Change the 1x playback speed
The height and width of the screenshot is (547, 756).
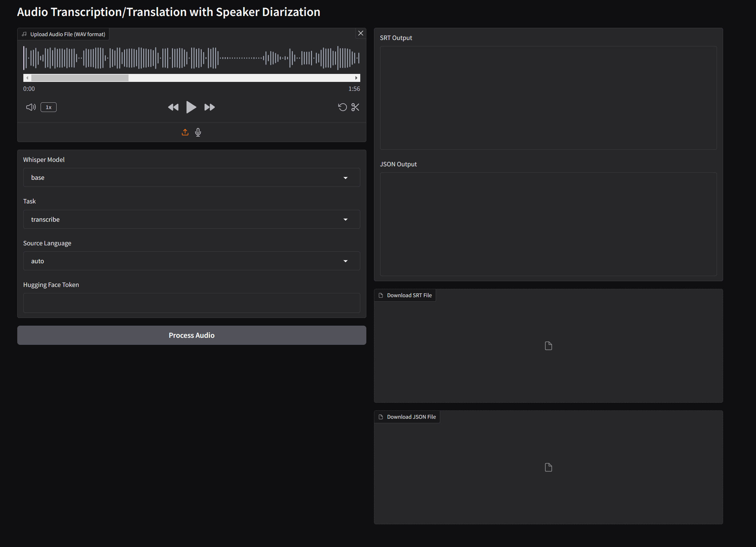pyautogui.click(x=49, y=107)
